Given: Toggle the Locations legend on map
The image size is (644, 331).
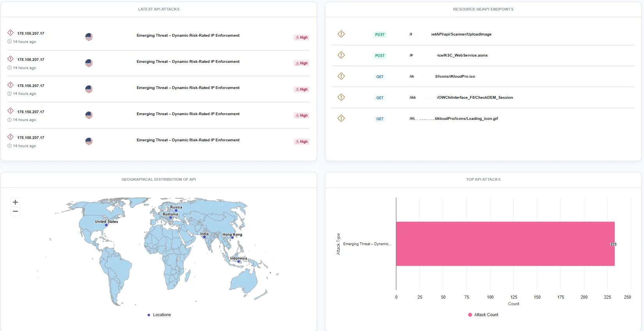Looking at the screenshot, I should click(x=159, y=315).
